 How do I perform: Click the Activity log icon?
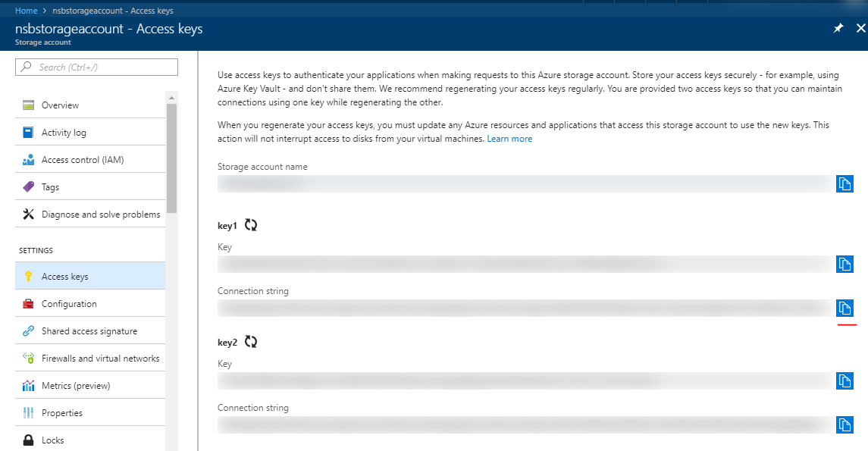click(x=28, y=132)
